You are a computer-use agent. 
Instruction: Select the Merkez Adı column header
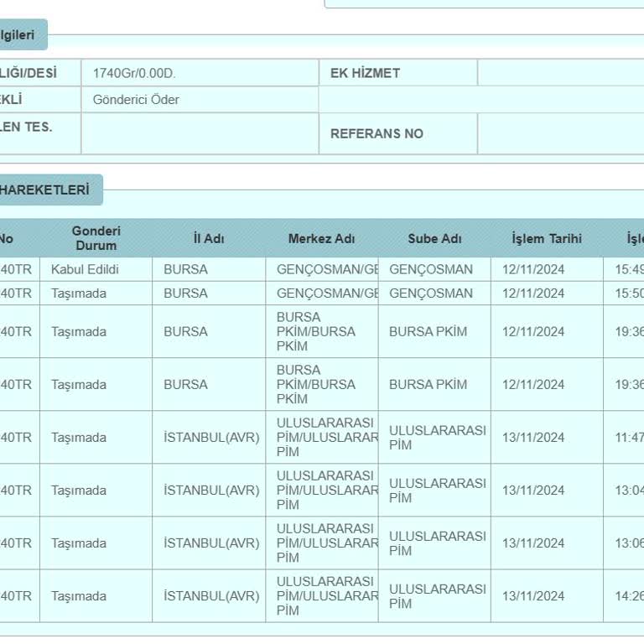tap(321, 239)
